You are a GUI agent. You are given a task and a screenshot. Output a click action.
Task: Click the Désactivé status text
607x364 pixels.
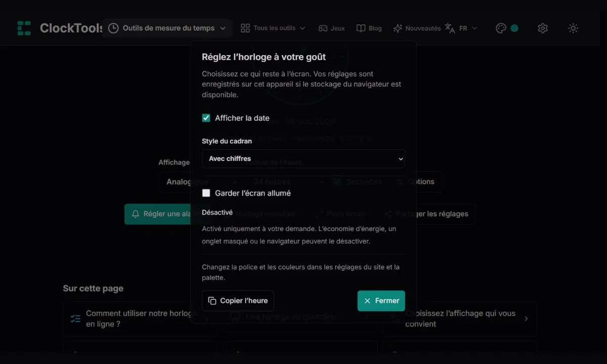point(217,213)
